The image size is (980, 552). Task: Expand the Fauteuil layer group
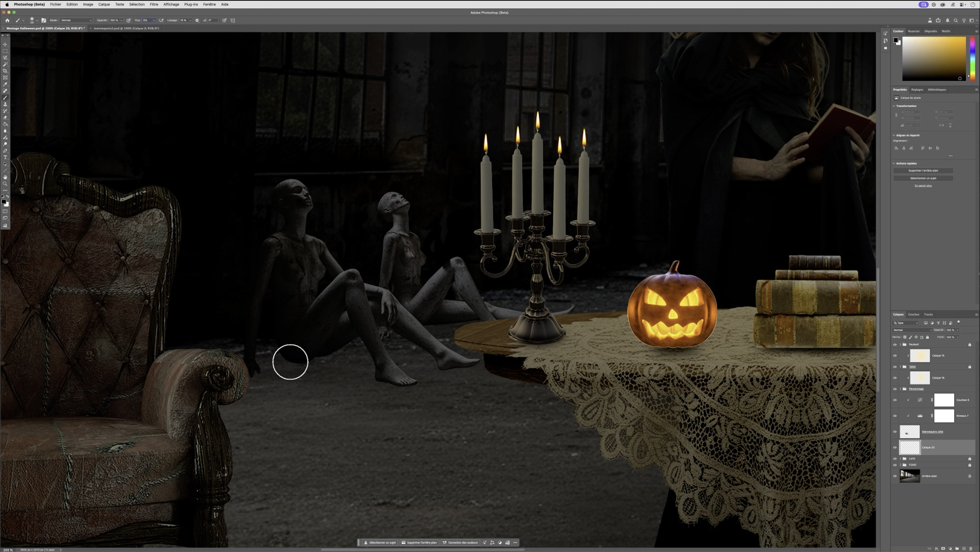[x=900, y=344]
